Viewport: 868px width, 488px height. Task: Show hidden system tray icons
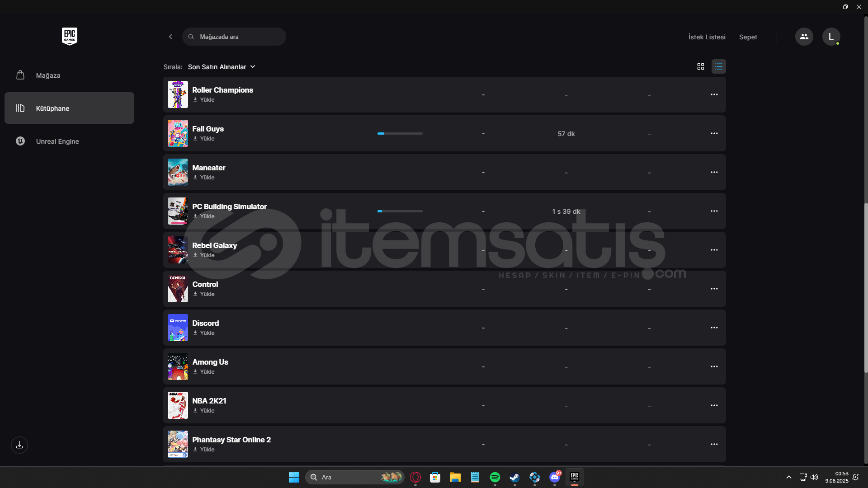[788, 477]
